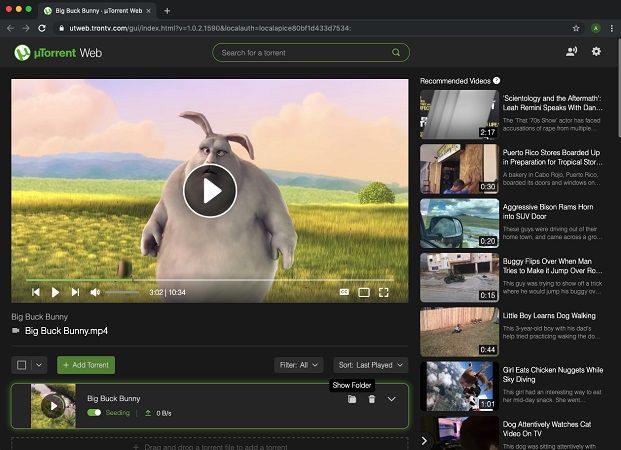
Task: Open a new browser tab
Action: pos(167,11)
